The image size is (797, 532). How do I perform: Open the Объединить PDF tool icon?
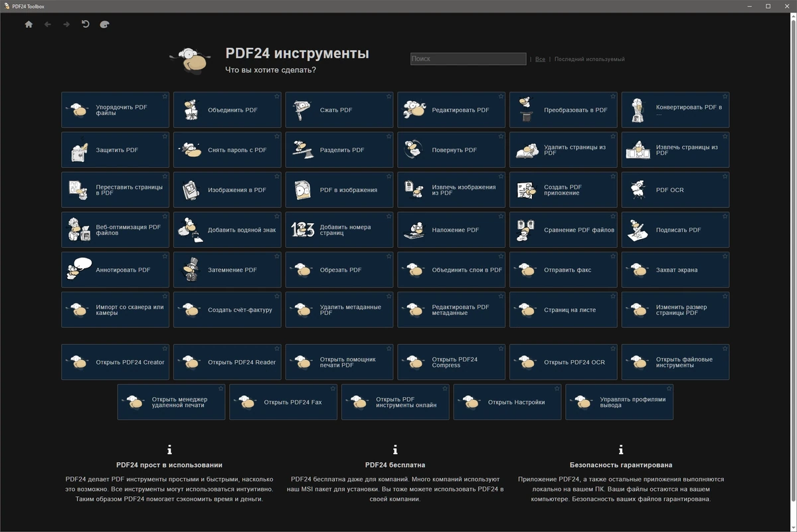[191, 110]
